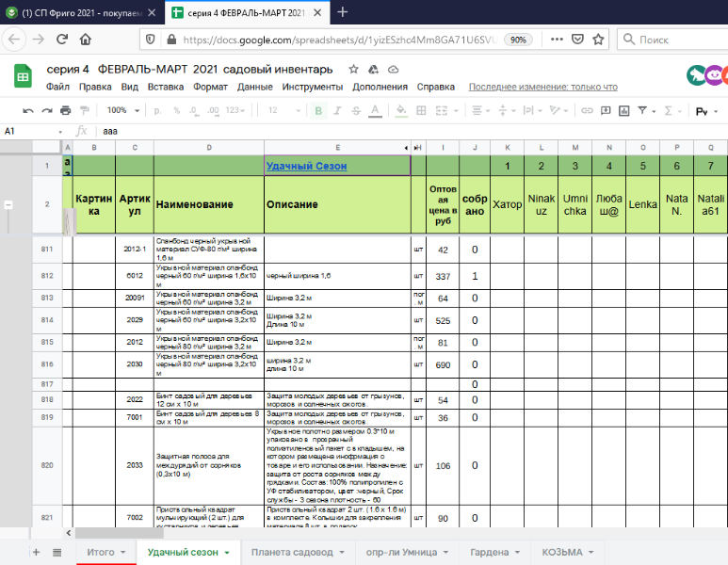Image resolution: width=728 pixels, height=565 pixels.
Task: Open the font size dropdown
Action: pyautogui.click(x=283, y=110)
